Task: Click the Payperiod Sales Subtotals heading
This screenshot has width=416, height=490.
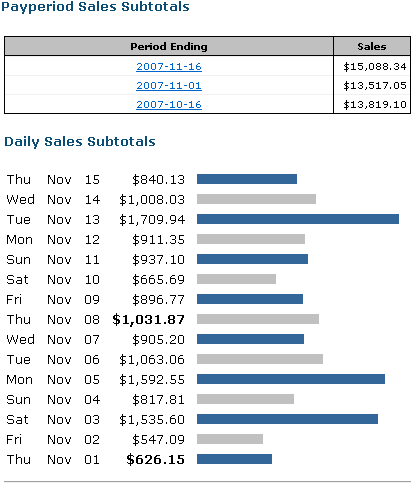Action: [x=95, y=7]
